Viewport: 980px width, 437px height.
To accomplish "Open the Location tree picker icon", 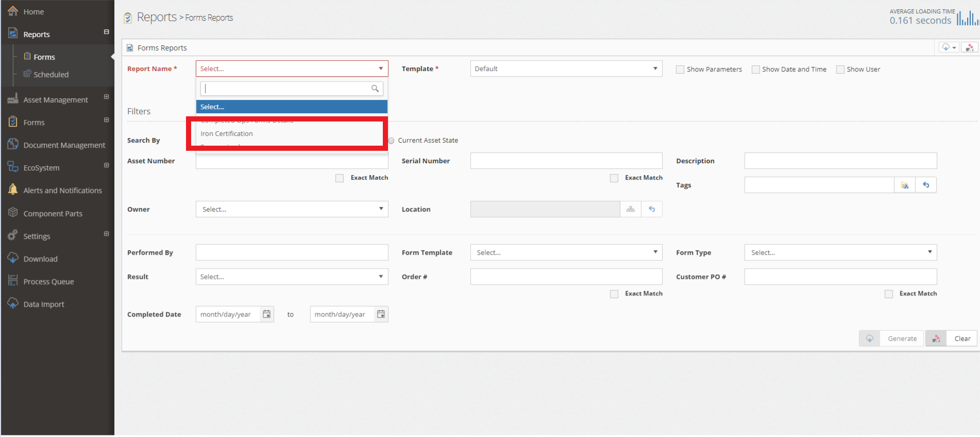I will 631,209.
